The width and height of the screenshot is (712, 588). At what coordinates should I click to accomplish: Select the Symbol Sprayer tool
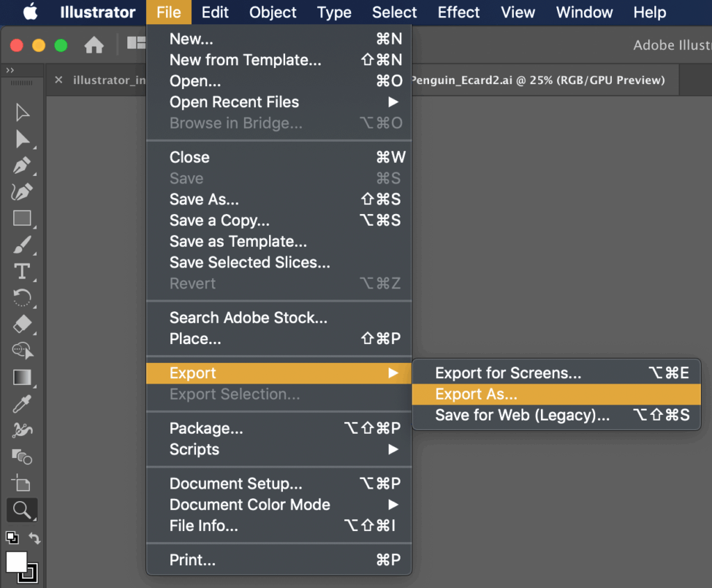(22, 430)
